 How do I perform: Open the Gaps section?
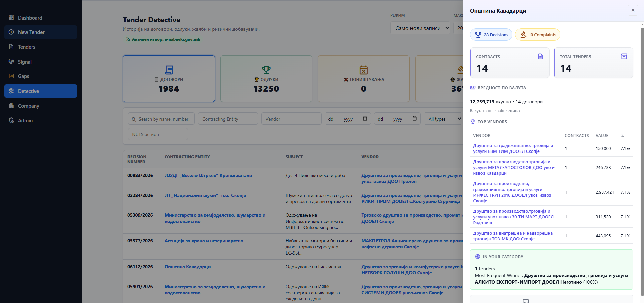point(41,76)
